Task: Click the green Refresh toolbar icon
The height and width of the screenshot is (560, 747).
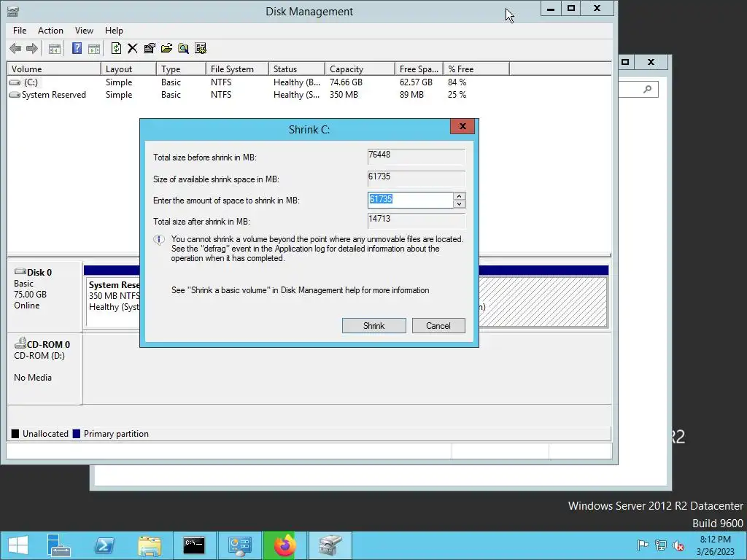Action: [116, 48]
